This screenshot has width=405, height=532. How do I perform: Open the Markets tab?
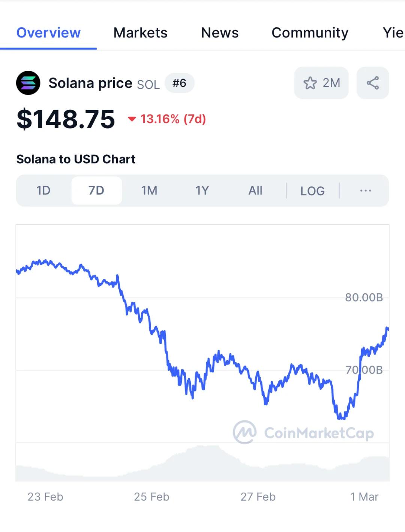(140, 33)
